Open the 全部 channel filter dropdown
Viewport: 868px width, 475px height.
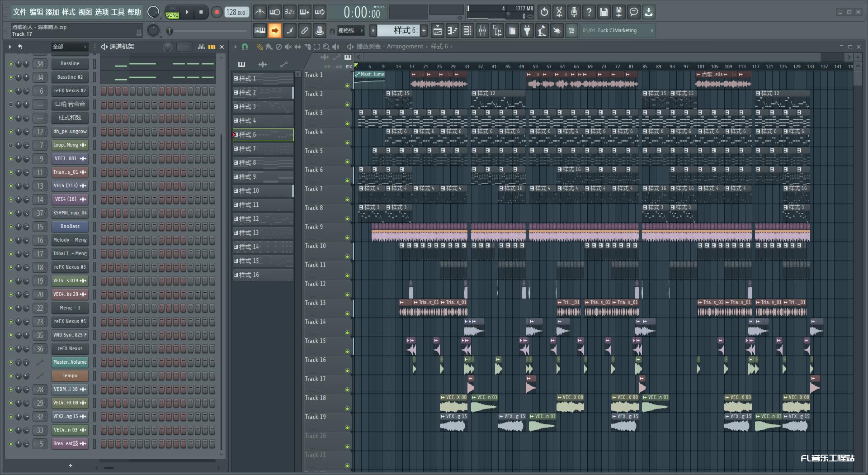[69, 47]
